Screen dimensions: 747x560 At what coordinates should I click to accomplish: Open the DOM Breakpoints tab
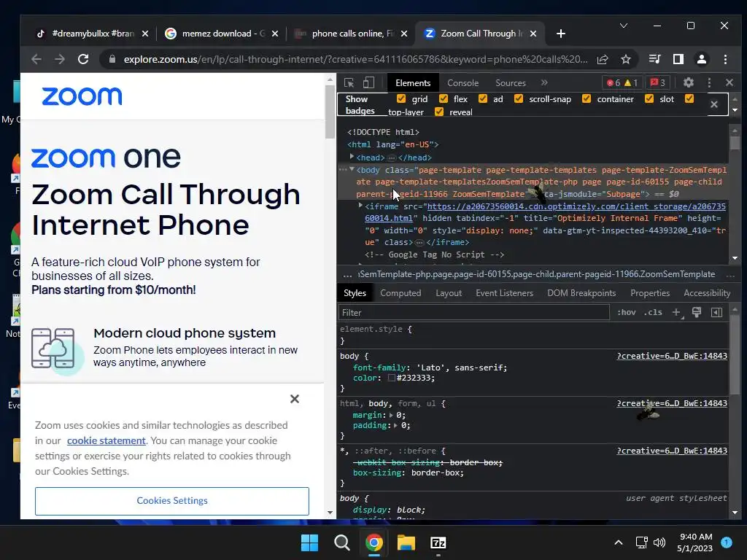pos(581,293)
